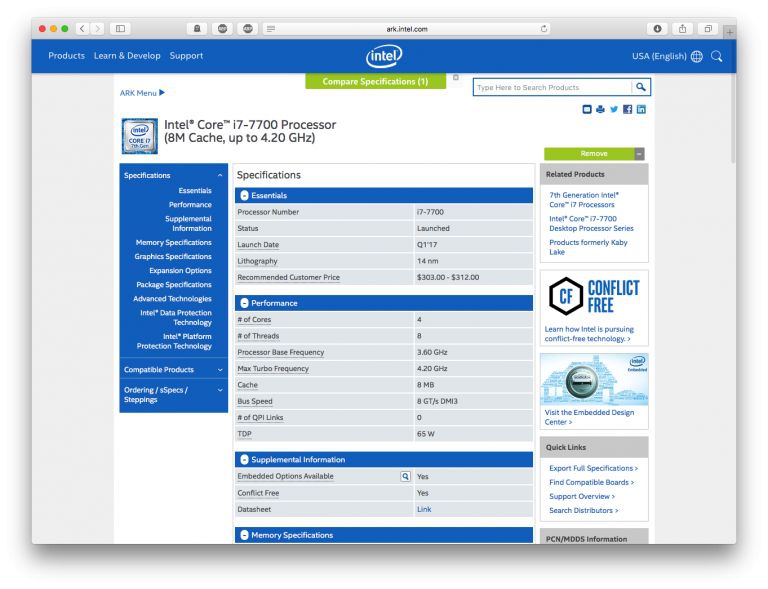768x589 pixels.
Task: Collapse the Essentials section
Action: 244,195
